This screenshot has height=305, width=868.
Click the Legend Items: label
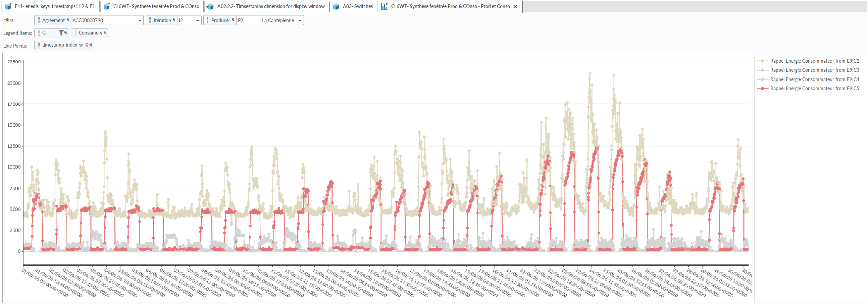17,33
